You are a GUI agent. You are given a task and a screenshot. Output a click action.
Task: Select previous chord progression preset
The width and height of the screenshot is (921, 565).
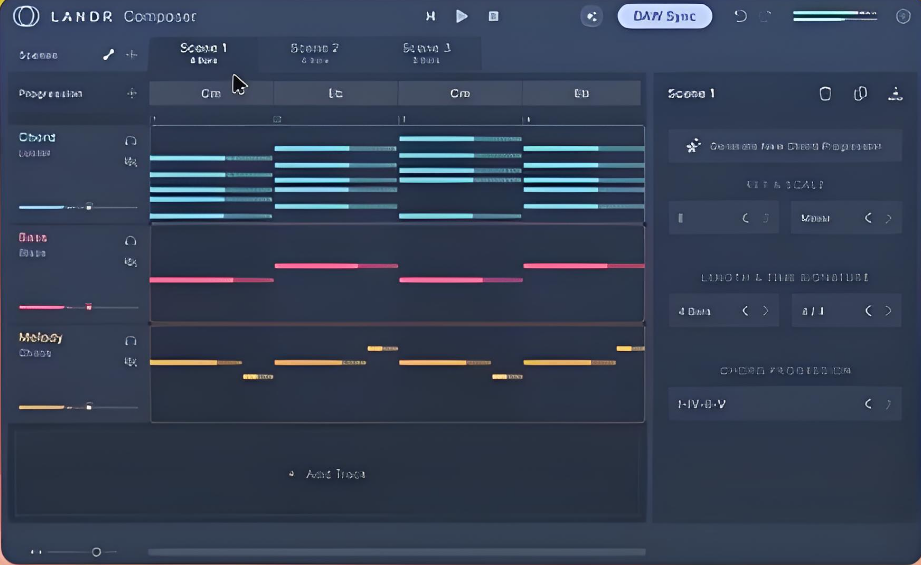click(x=868, y=404)
